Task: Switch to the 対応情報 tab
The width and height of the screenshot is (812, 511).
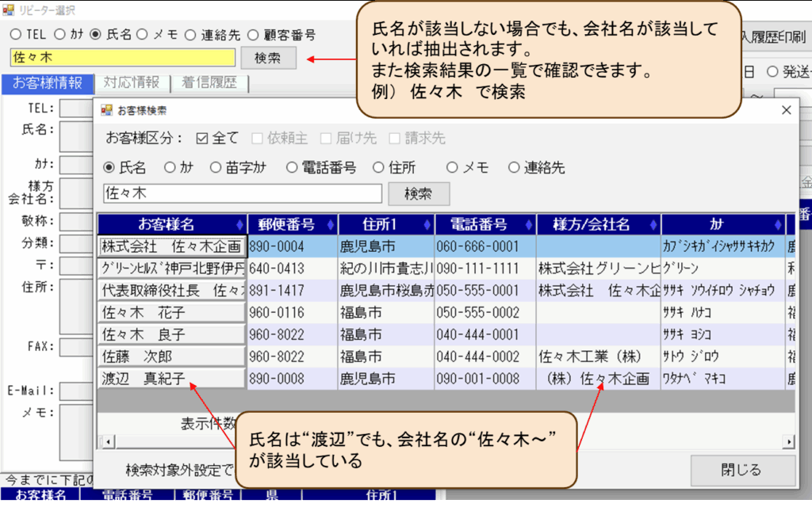Action: click(x=131, y=83)
